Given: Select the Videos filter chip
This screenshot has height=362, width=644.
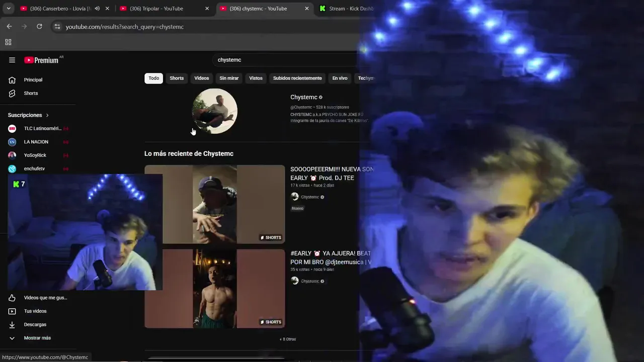Looking at the screenshot, I should (201, 78).
